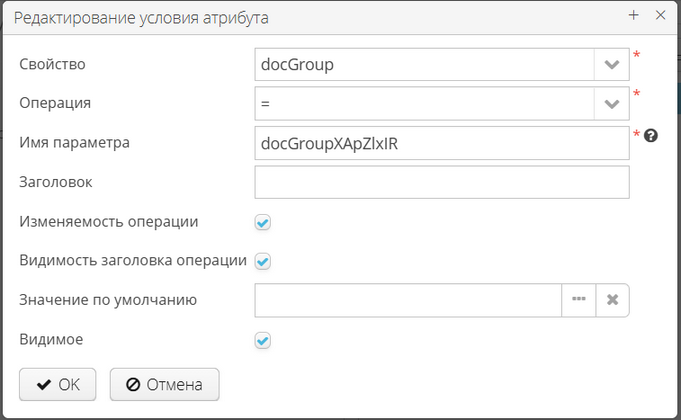Viewport: 681px width, 420px height.
Task: Focus the Значение по умолчанию field
Action: click(x=408, y=300)
